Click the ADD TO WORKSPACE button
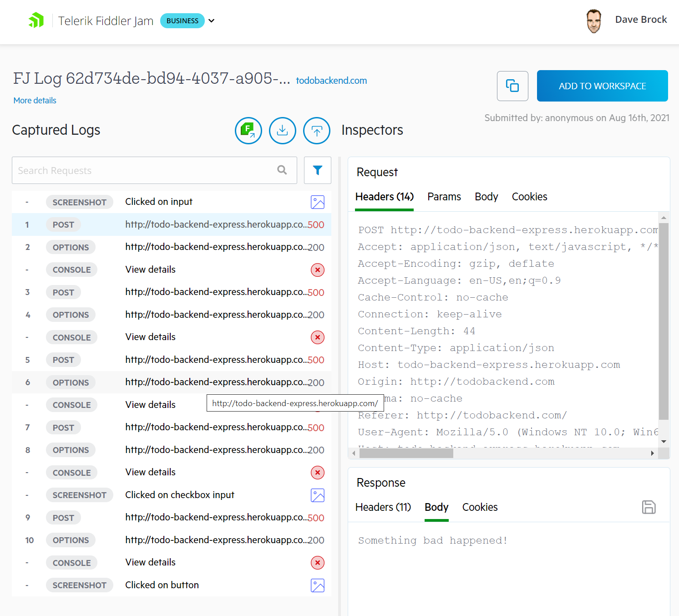 603,86
